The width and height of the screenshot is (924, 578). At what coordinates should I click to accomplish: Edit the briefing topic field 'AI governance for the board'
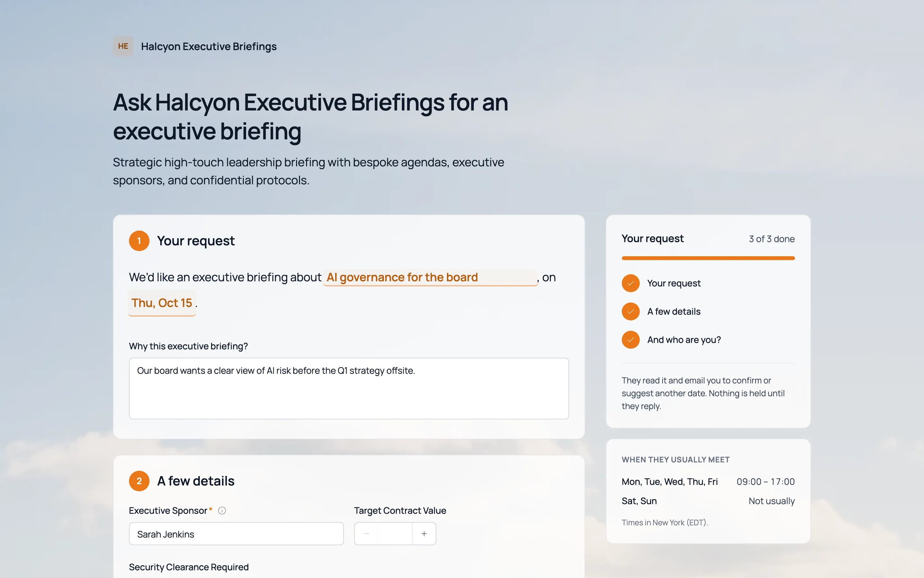(430, 277)
